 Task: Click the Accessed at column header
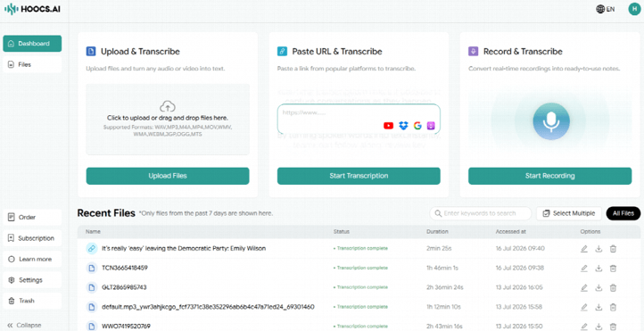[510, 232]
